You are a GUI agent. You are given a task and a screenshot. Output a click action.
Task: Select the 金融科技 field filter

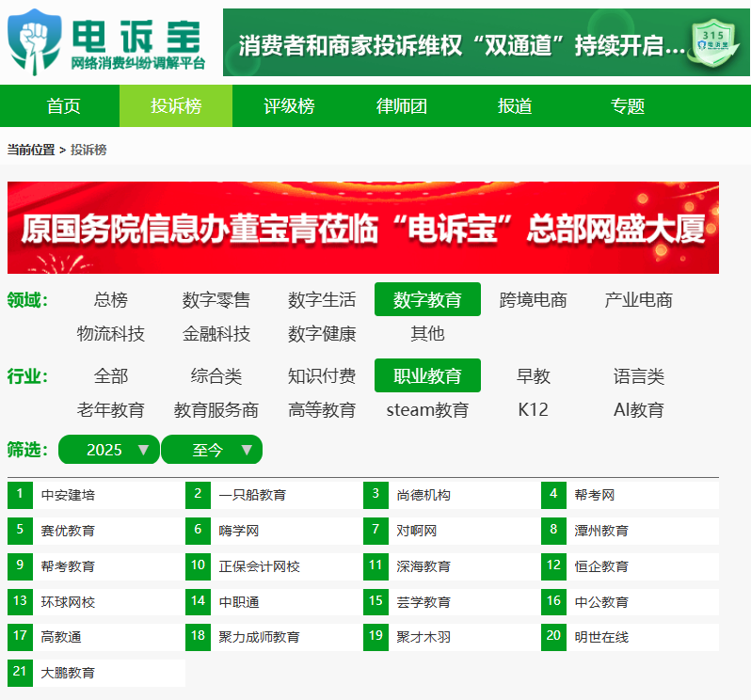216,333
